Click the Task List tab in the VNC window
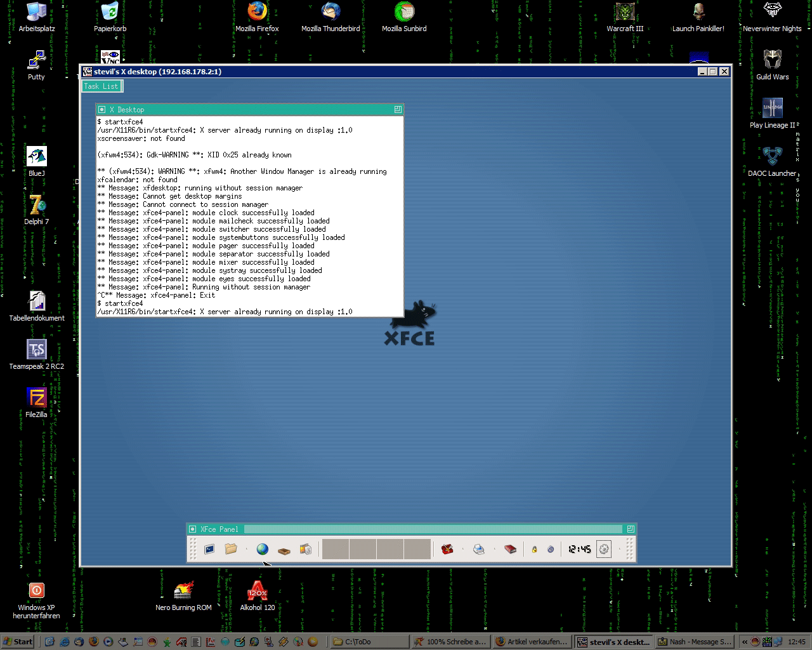Image resolution: width=812 pixels, height=650 pixels. (x=101, y=86)
